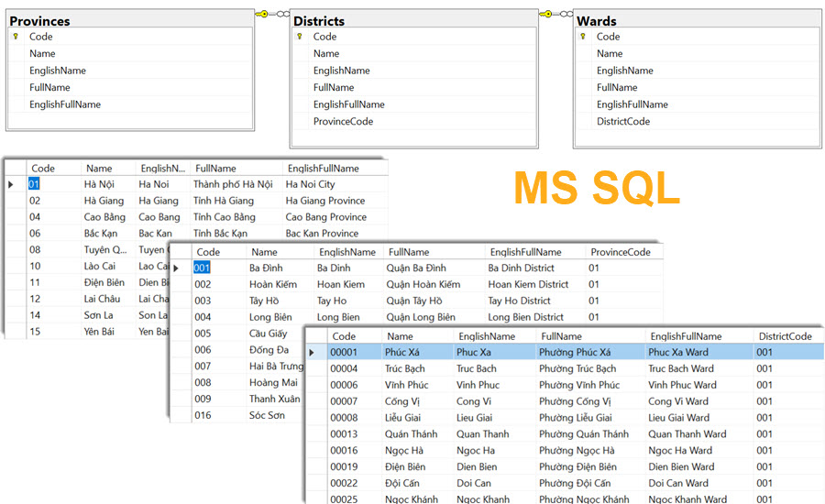The width and height of the screenshot is (825, 504).
Task: Select the Ha Noi City cell
Action: pos(311,184)
